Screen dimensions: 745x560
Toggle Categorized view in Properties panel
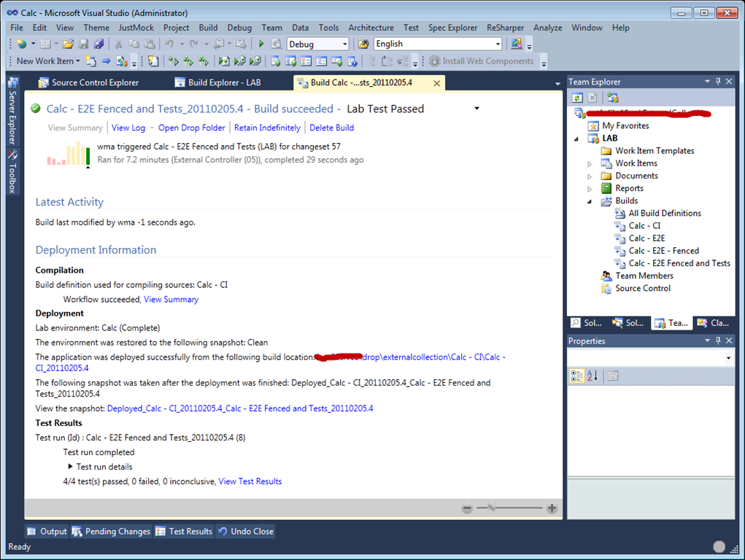click(576, 376)
